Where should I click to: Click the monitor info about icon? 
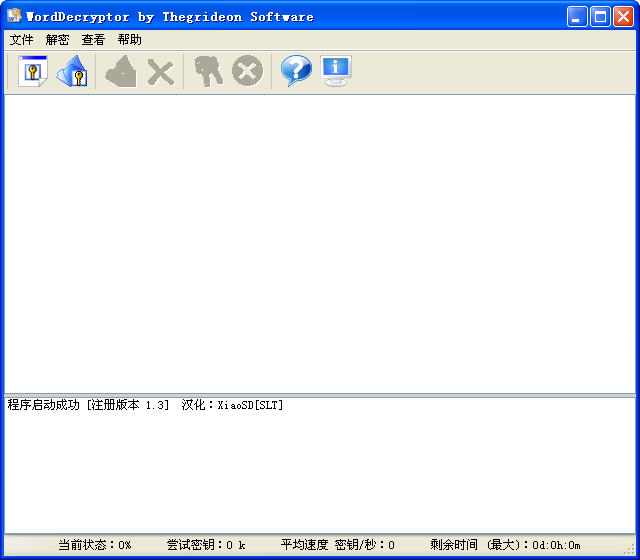(x=336, y=71)
